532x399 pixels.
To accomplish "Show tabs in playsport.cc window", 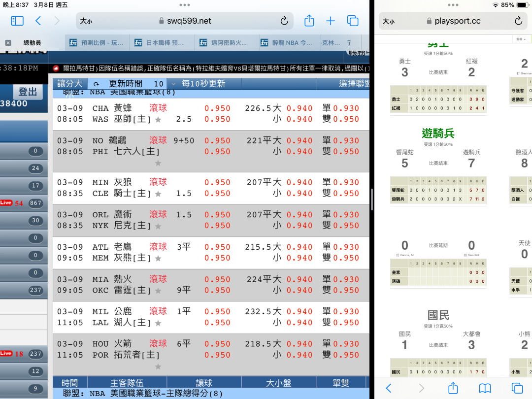I will point(517,388).
